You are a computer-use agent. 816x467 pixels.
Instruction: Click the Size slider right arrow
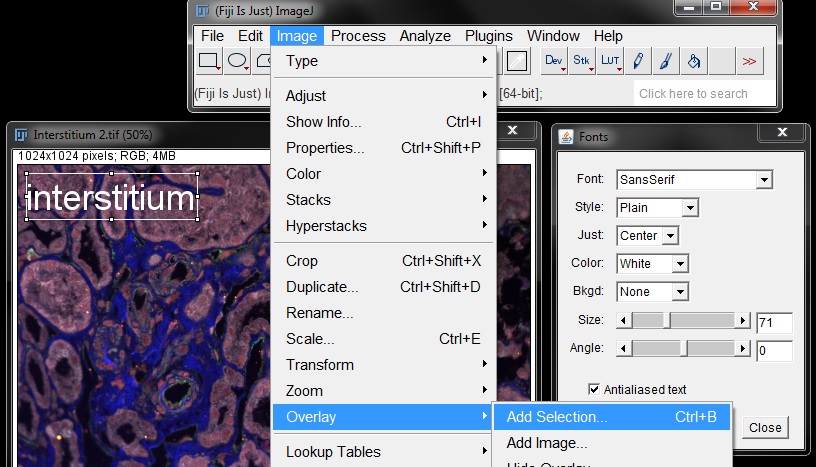(743, 320)
